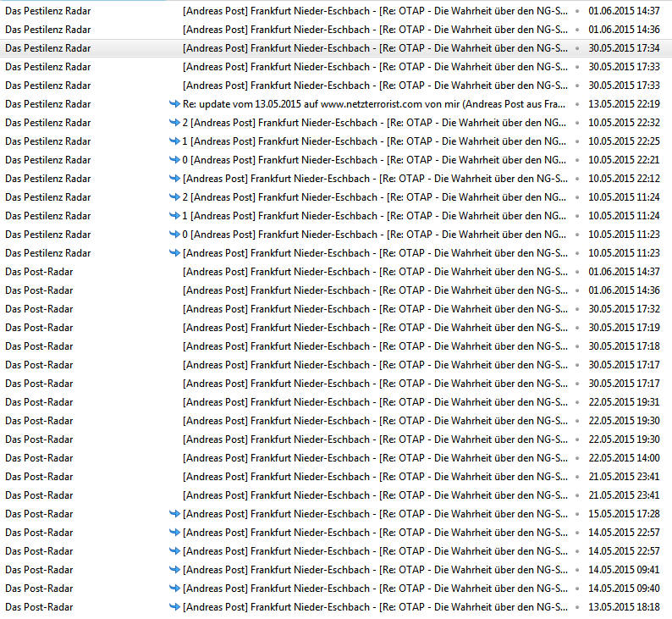Click date '22.05.2015 19:31' in Post-Radar row
Viewport: 672px width, 619px height.
tap(624, 402)
